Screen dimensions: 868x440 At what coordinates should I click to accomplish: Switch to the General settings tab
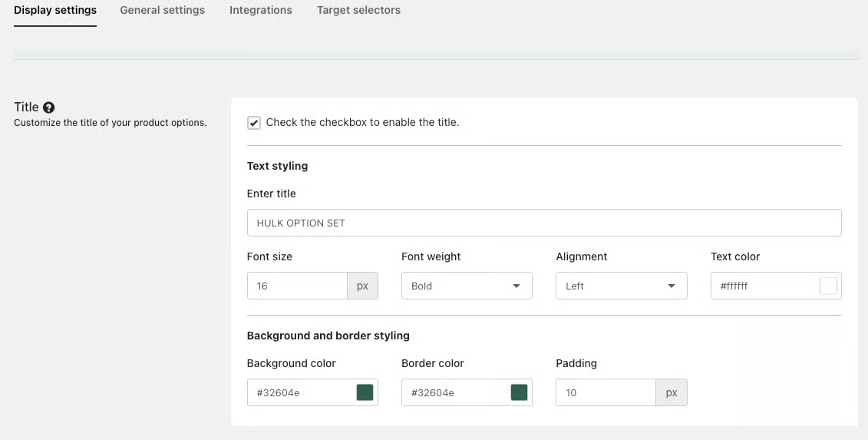pos(163,11)
